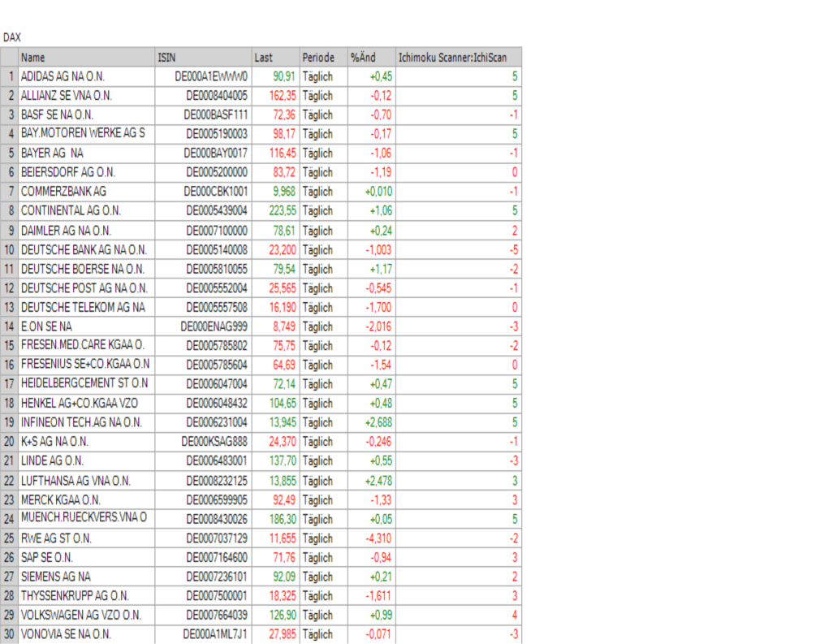Select VONOVIA SE NA O.N. name cell
833x644 pixels.
[87, 634]
